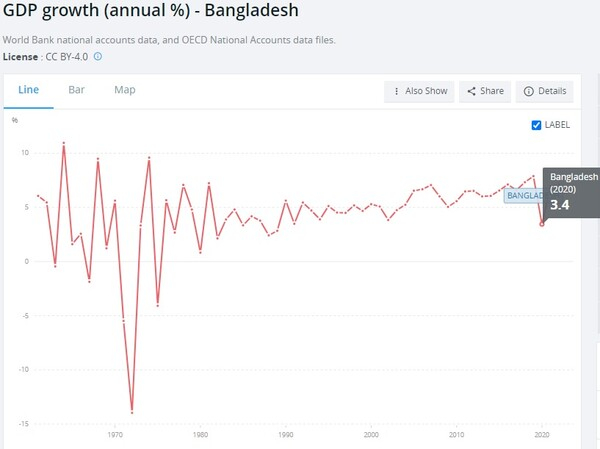The image size is (600, 449).
Task: Click the 2020 label on the year axis
Action: pyautogui.click(x=541, y=435)
